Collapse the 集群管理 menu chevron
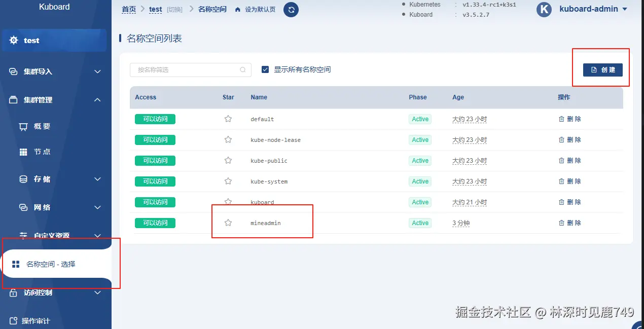 [x=98, y=100]
